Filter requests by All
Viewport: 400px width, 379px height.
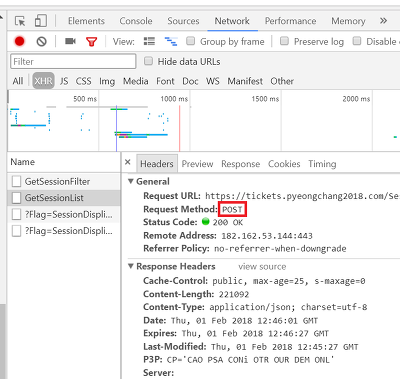pyautogui.click(x=18, y=81)
